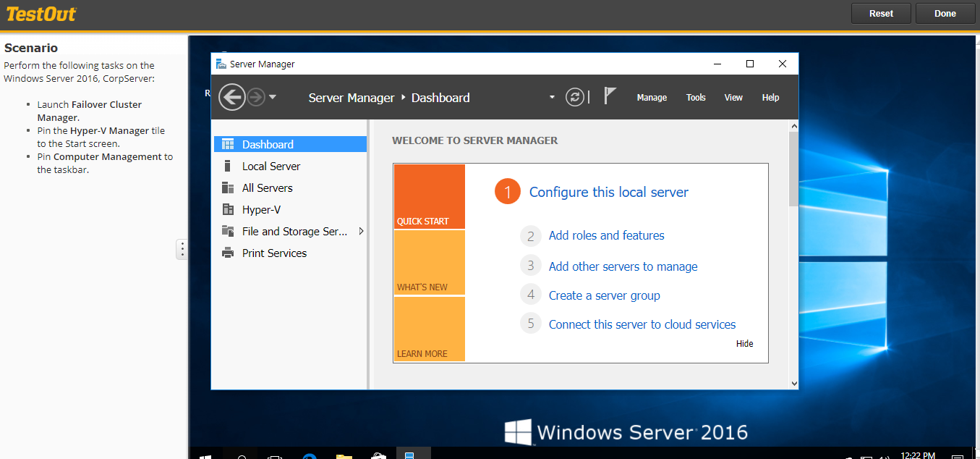The image size is (980, 459).
Task: Click the TestOut Done button
Action: tap(945, 13)
